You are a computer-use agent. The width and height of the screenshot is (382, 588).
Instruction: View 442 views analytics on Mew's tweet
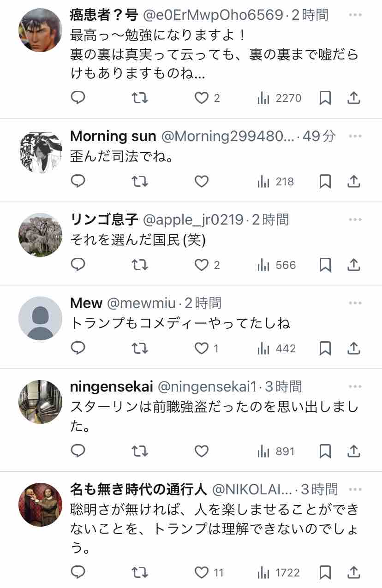pyautogui.click(x=276, y=349)
